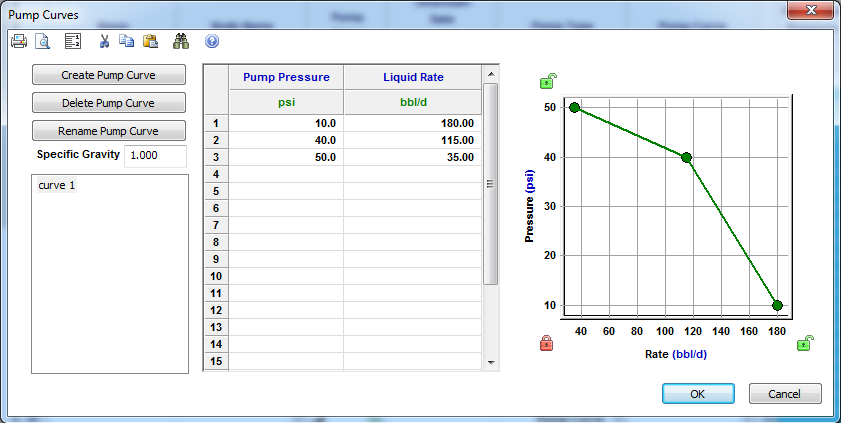The height and width of the screenshot is (423, 841).
Task: Open Print Preview from the toolbar
Action: point(42,41)
